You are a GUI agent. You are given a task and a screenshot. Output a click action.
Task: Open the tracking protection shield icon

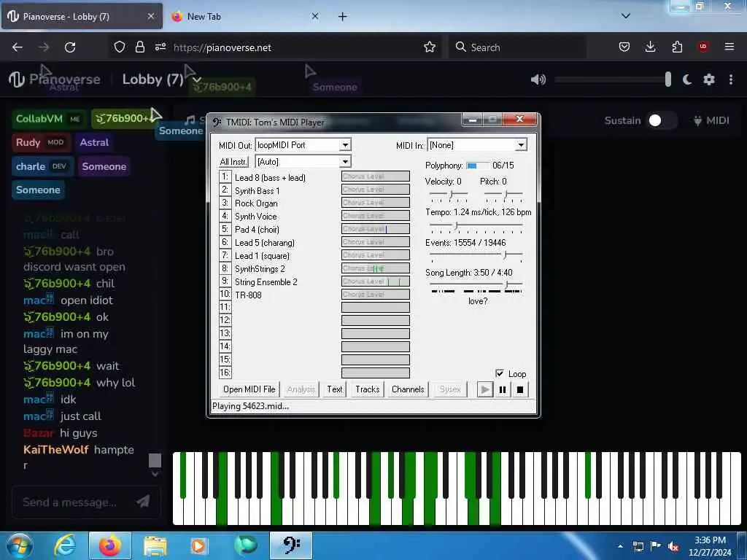(x=120, y=47)
